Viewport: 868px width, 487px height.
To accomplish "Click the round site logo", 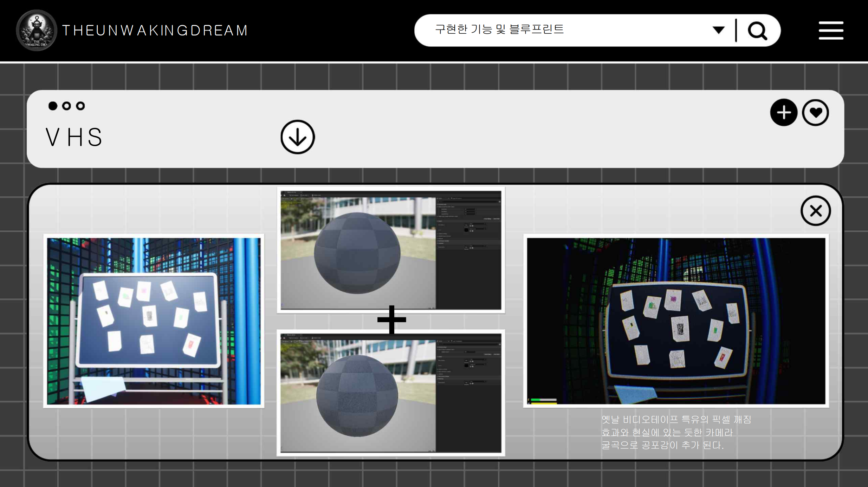I will (37, 31).
